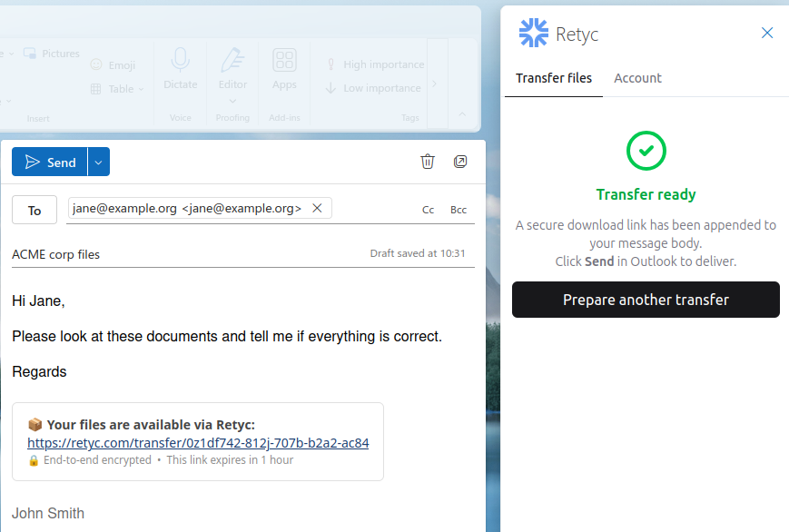Image resolution: width=789 pixels, height=532 pixels.
Task: Click the Retyc logo icon
Action: click(533, 34)
